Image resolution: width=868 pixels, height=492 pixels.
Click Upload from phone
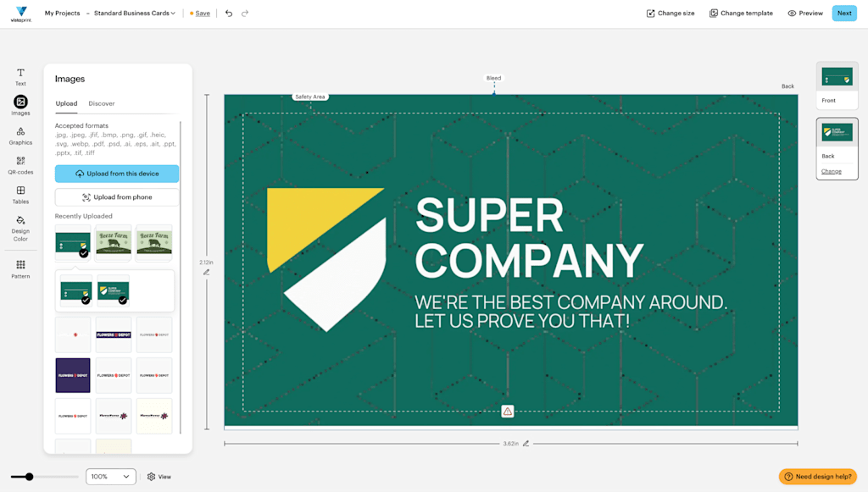pyautogui.click(x=117, y=196)
